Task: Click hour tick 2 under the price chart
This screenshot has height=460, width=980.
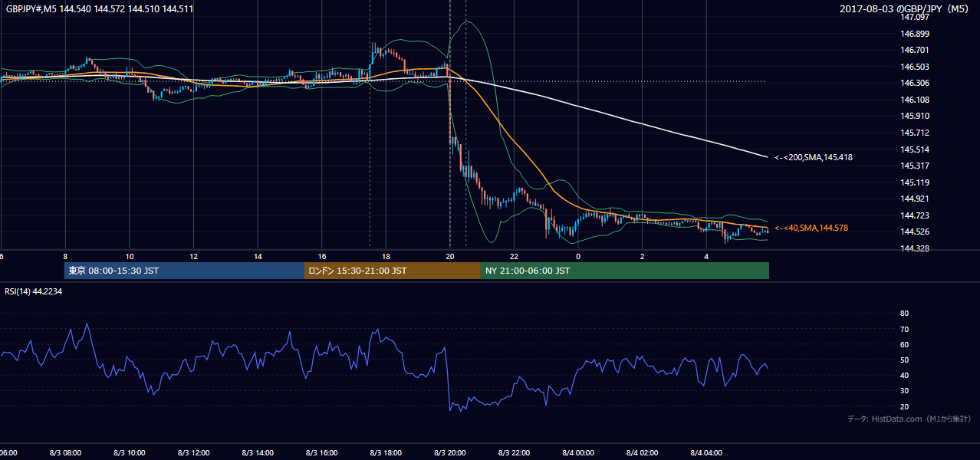Action: pyautogui.click(x=642, y=256)
